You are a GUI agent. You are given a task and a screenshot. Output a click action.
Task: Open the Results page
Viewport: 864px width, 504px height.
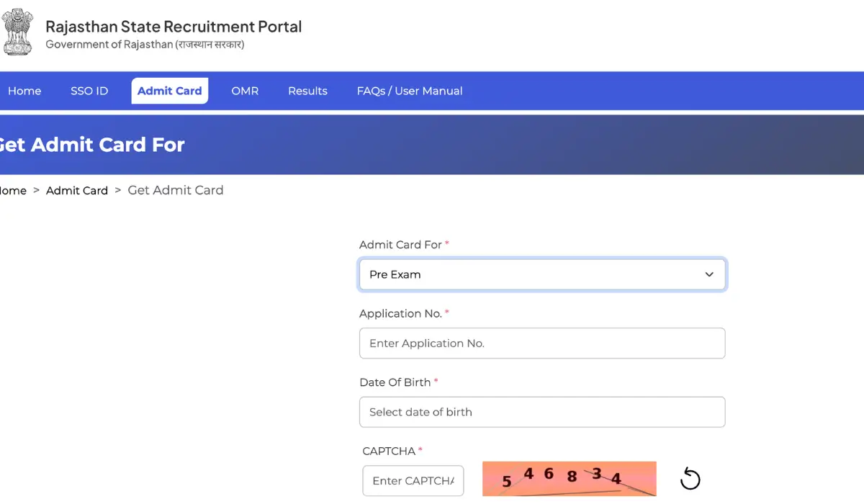tap(307, 91)
